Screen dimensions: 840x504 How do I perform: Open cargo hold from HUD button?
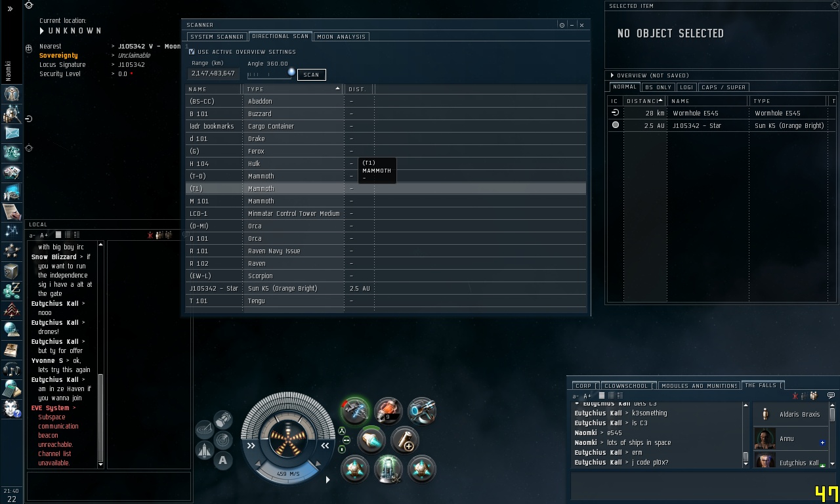(223, 419)
